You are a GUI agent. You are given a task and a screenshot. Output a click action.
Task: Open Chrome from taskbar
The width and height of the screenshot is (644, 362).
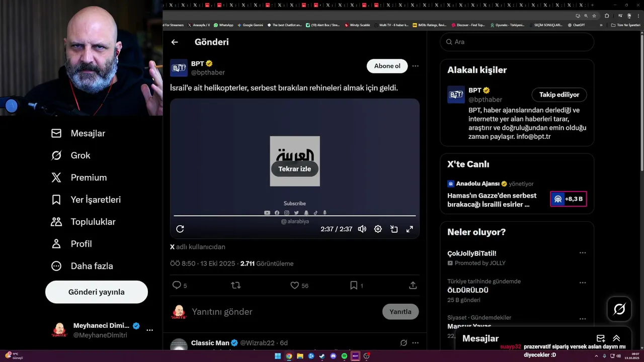point(289,356)
